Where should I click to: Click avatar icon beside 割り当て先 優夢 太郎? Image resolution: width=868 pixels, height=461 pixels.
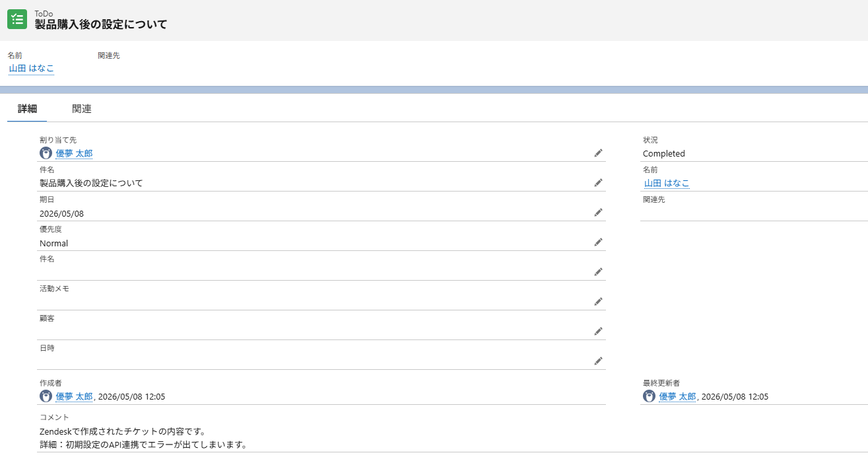click(46, 153)
